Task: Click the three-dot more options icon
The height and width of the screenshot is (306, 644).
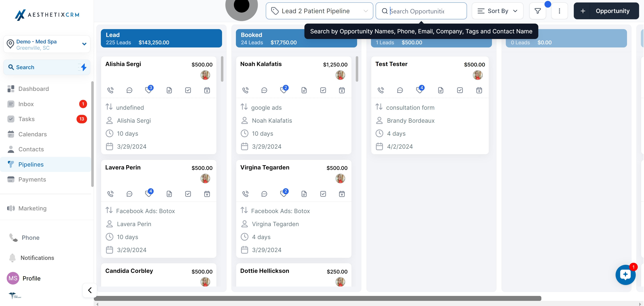Action: coord(559,11)
